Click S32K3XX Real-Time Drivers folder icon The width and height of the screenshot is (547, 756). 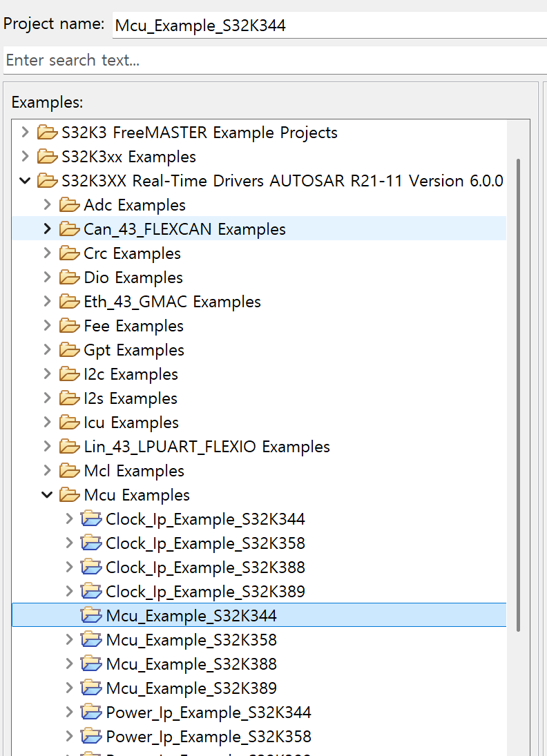[47, 181]
